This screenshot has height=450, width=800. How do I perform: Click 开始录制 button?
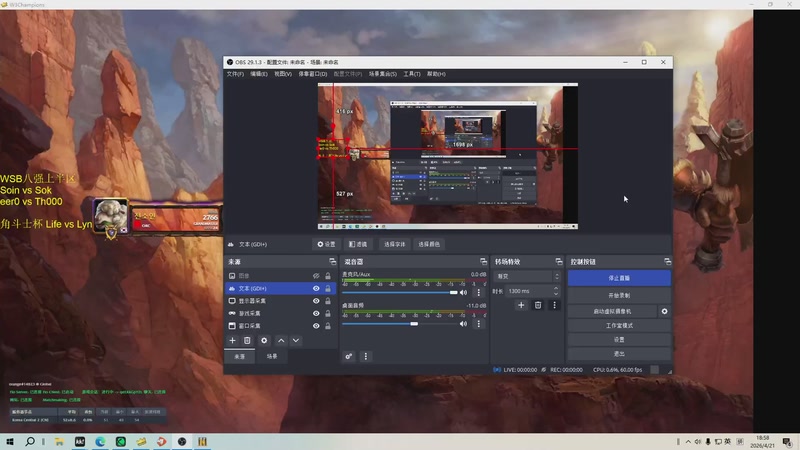[x=619, y=295]
